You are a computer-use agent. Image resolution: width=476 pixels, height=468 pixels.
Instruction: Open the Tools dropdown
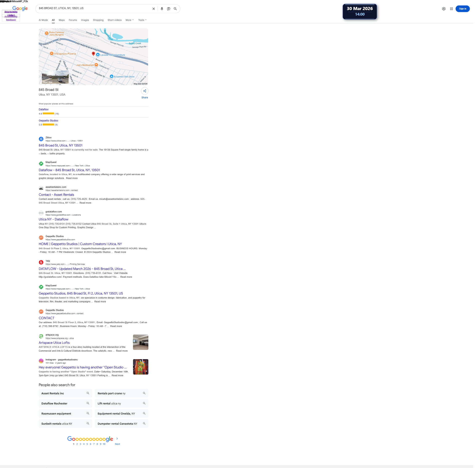click(142, 20)
